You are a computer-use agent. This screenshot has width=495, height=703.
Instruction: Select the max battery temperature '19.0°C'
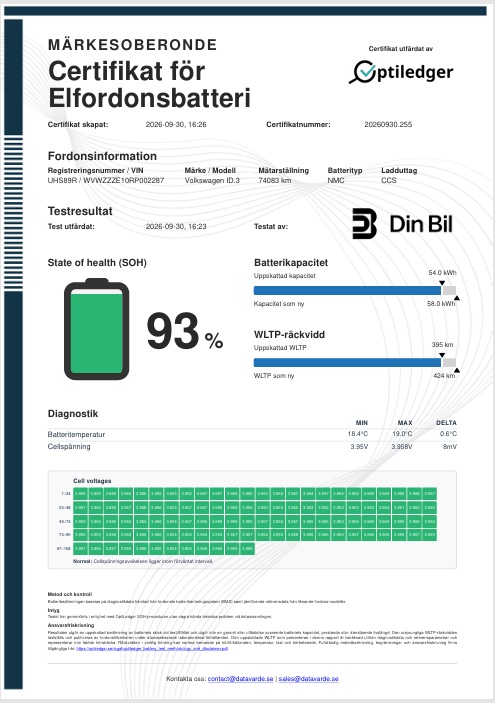pyautogui.click(x=402, y=434)
